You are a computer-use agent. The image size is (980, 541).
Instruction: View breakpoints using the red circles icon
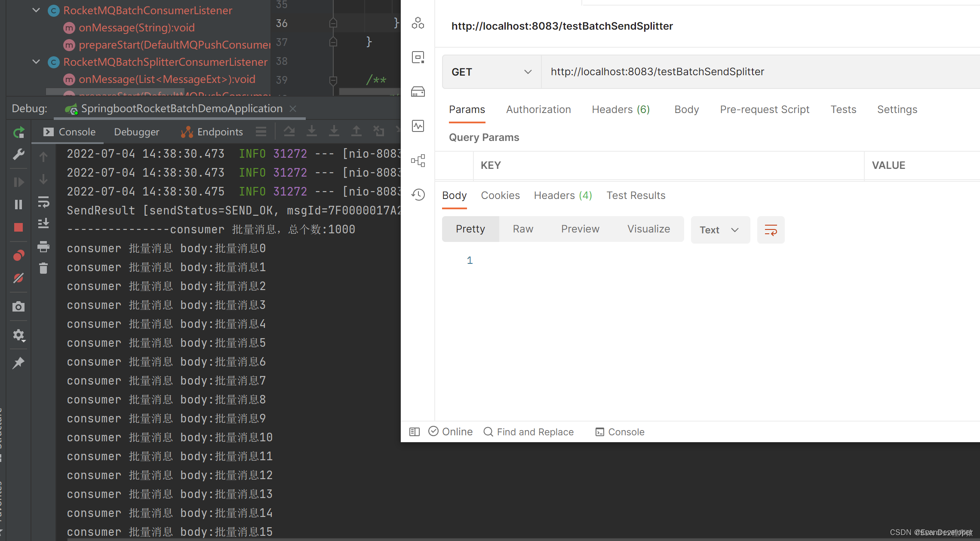[18, 255]
